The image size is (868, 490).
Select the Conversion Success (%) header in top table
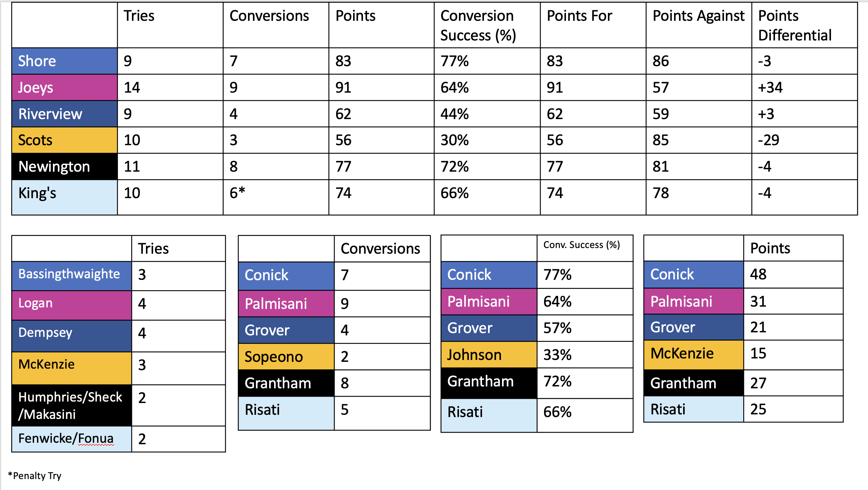pyautogui.click(x=487, y=25)
